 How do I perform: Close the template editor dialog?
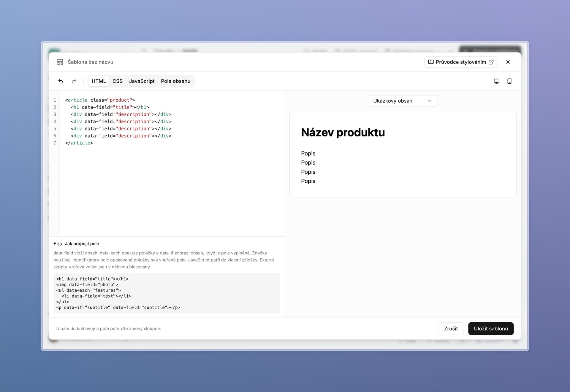(x=508, y=62)
